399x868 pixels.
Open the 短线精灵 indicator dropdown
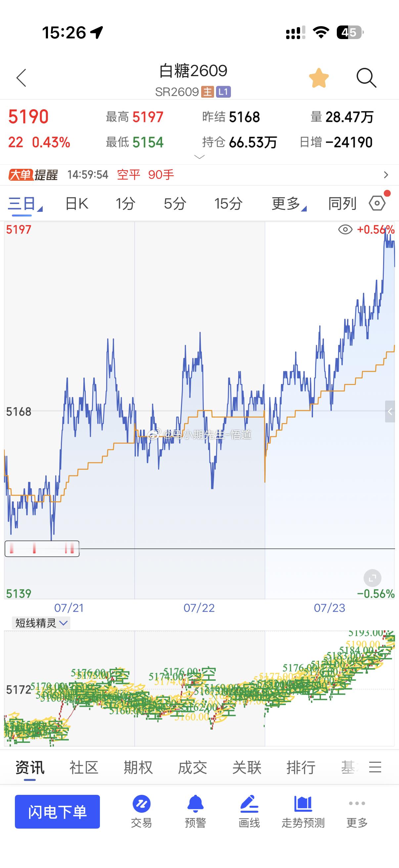(x=41, y=623)
